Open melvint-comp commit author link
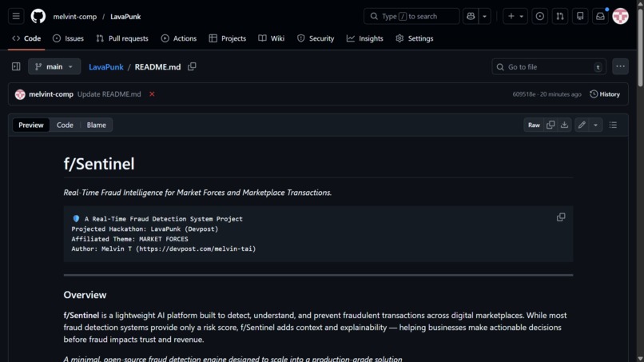 (x=51, y=94)
